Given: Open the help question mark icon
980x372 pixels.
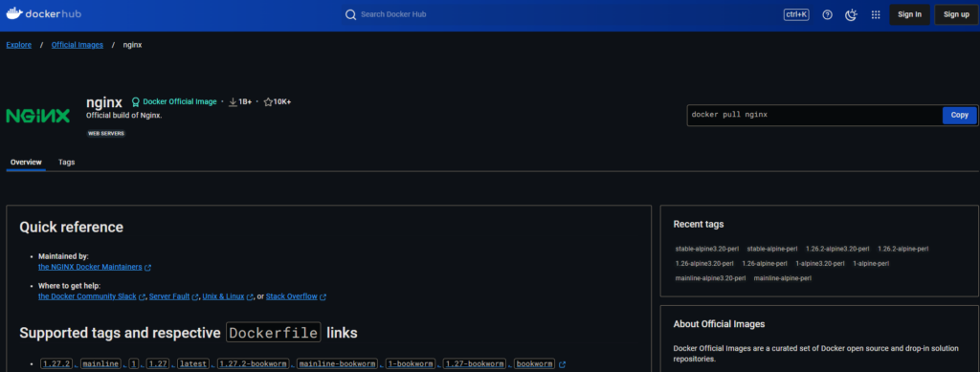Looking at the screenshot, I should tap(828, 15).
